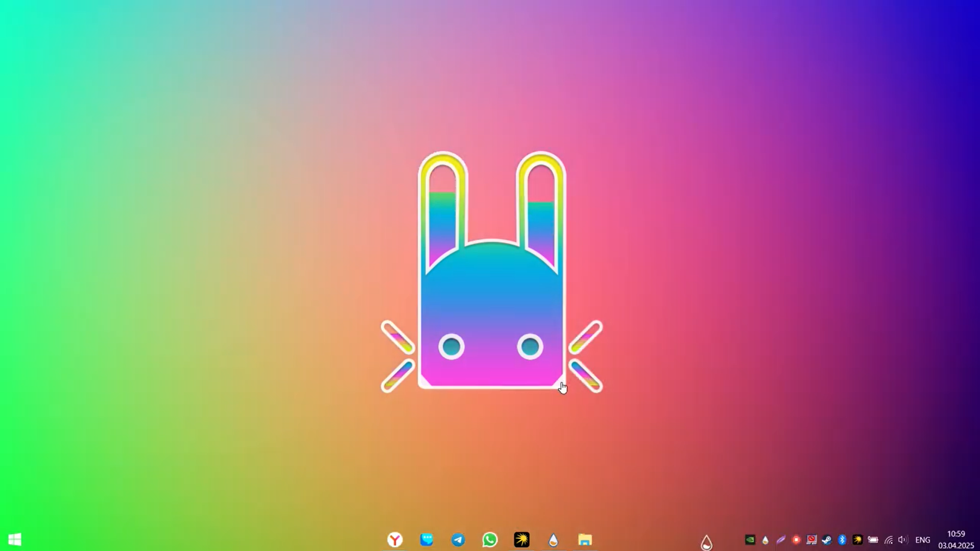Viewport: 980px width, 551px height.
Task: Switch input language via the ENG indicator
Action: 922,540
